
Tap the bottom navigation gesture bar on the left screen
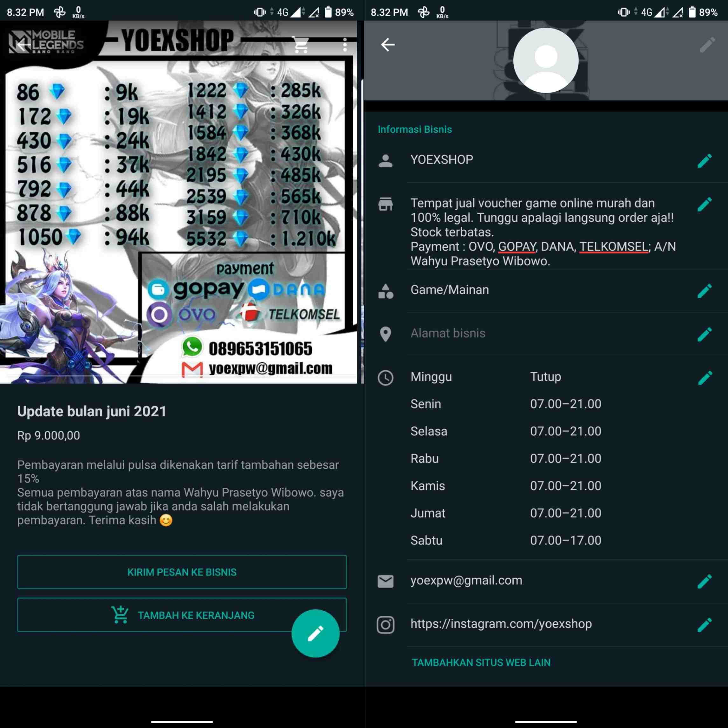coord(182,722)
